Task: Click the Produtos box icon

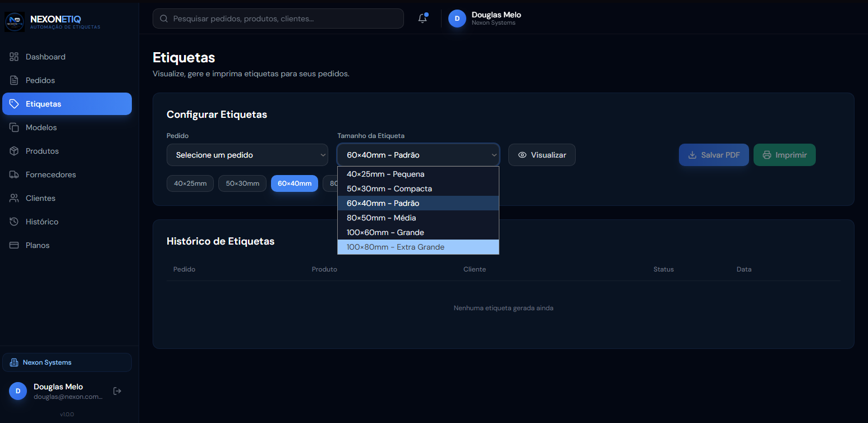Action: [x=14, y=151]
